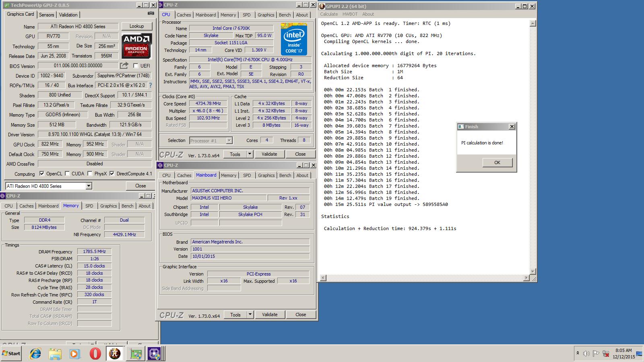Click the BIOS export share icon
The width and height of the screenshot is (644, 362).
[124, 66]
